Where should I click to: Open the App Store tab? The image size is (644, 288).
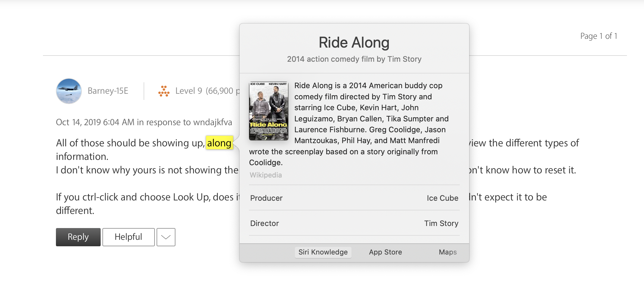[x=385, y=252]
